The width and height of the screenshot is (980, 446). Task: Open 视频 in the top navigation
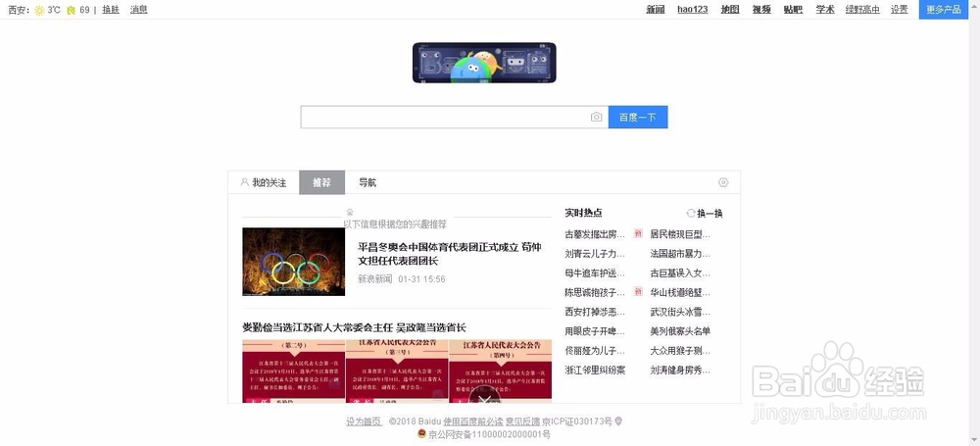point(761,10)
